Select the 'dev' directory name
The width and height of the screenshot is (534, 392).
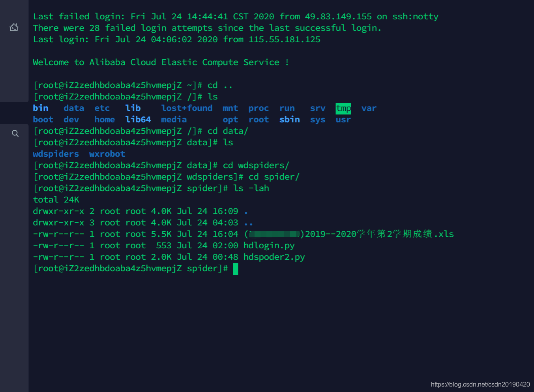pos(71,120)
